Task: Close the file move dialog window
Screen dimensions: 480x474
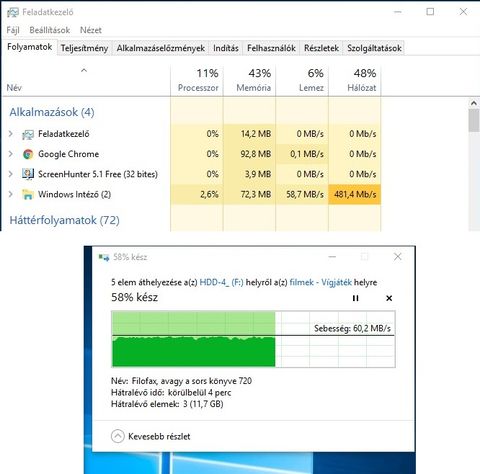Action: pyautogui.click(x=398, y=257)
